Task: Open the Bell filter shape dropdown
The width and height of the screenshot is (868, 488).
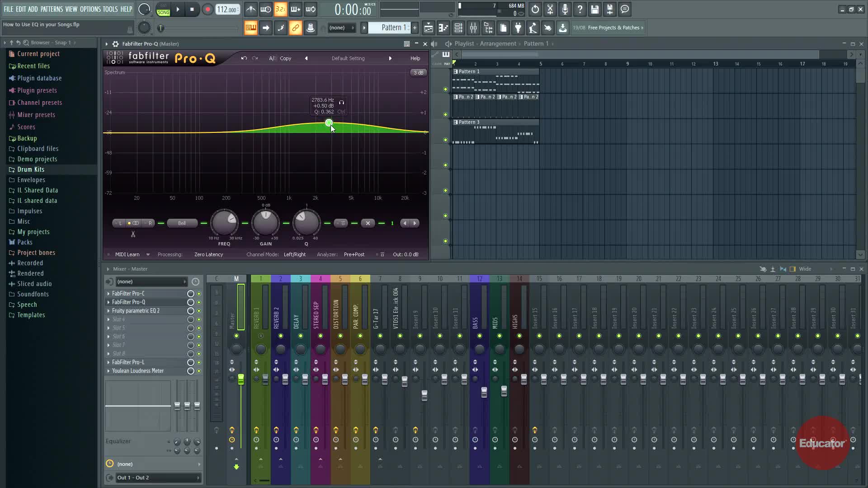Action: point(182,223)
